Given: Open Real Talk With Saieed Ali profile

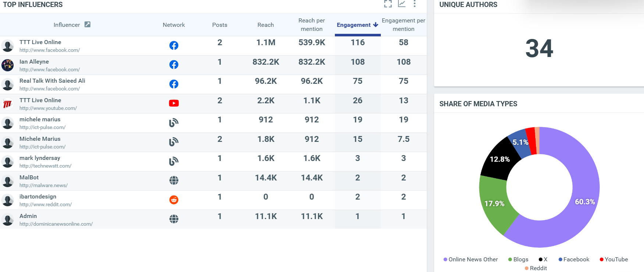Looking at the screenshot, I should [x=52, y=81].
